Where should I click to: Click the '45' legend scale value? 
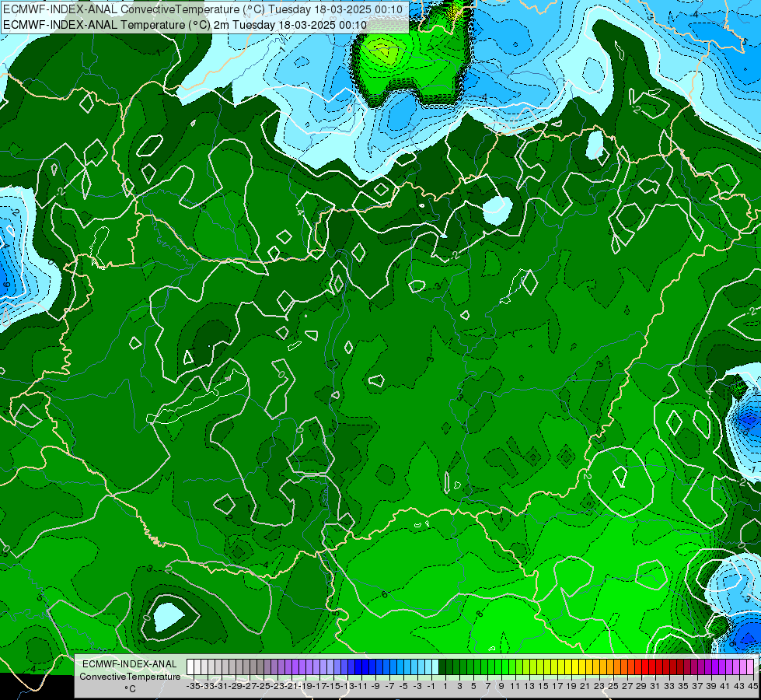point(752,686)
